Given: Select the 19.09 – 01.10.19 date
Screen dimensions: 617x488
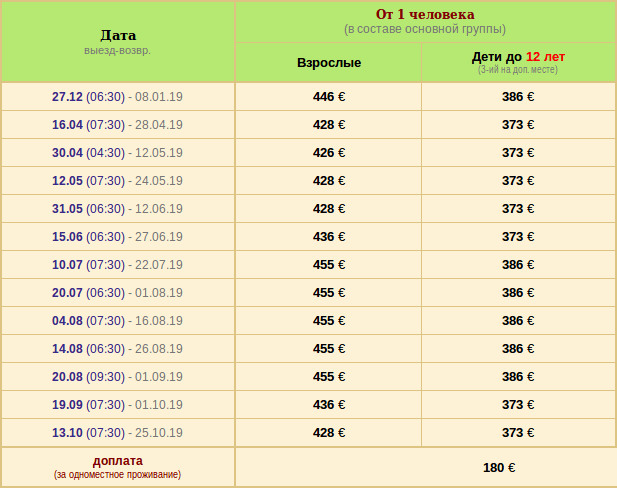Looking at the screenshot, I should pos(67,405).
